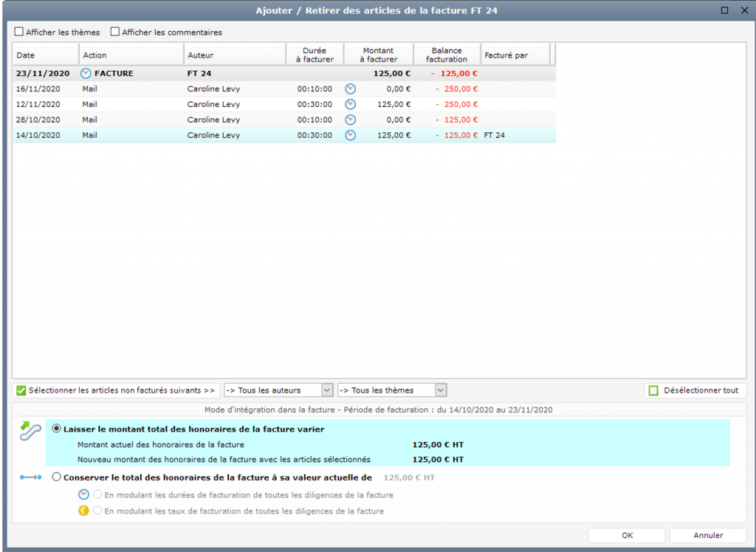The width and height of the screenshot is (756, 552).
Task: Click the clock icon on 16/11/2020 row
Action: (351, 89)
